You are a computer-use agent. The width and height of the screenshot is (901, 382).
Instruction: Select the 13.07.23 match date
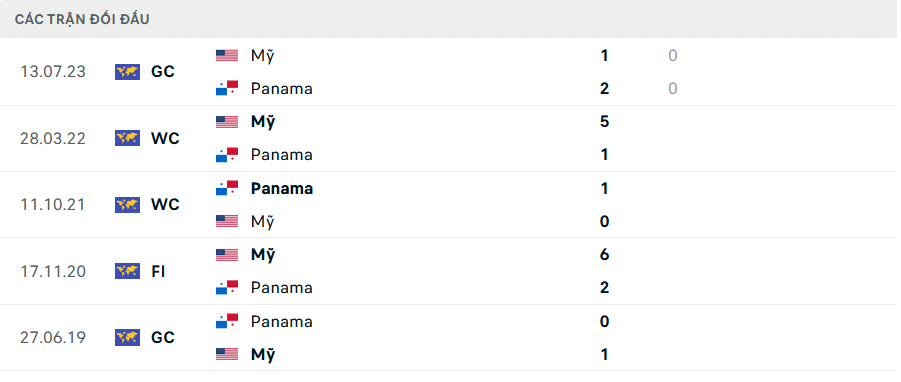(x=53, y=72)
